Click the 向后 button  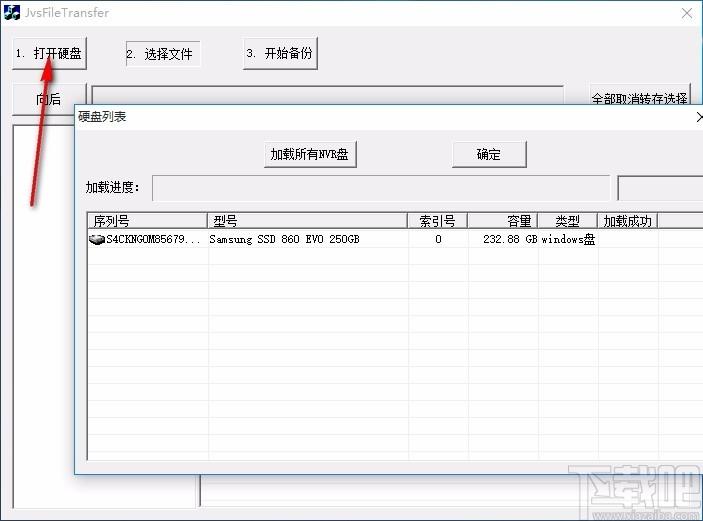pyautogui.click(x=48, y=99)
